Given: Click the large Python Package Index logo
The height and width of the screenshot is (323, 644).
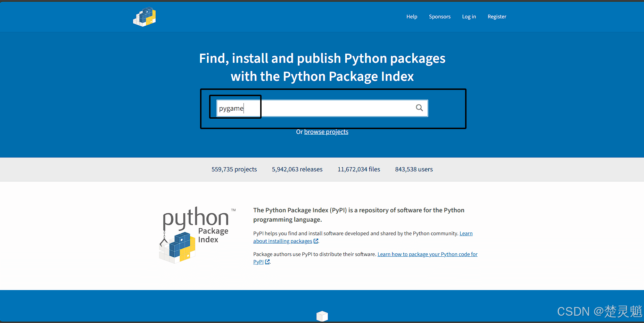Looking at the screenshot, I should (196, 235).
